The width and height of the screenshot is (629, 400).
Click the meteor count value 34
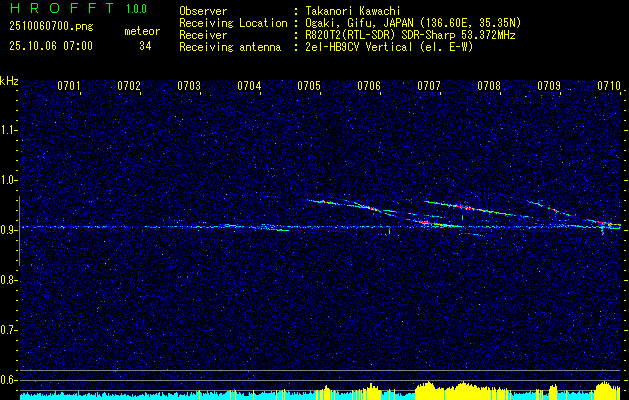tap(145, 46)
